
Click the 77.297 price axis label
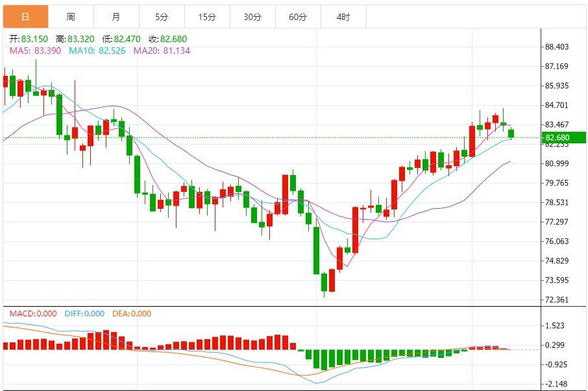(556, 222)
